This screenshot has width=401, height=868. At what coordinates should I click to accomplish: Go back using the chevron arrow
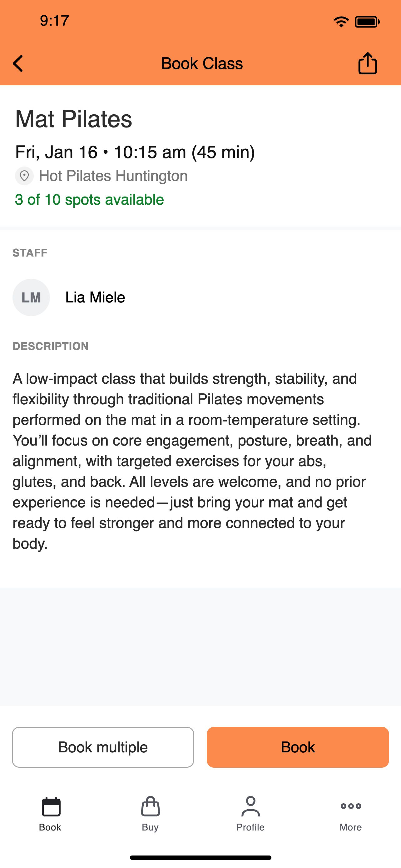(x=18, y=64)
